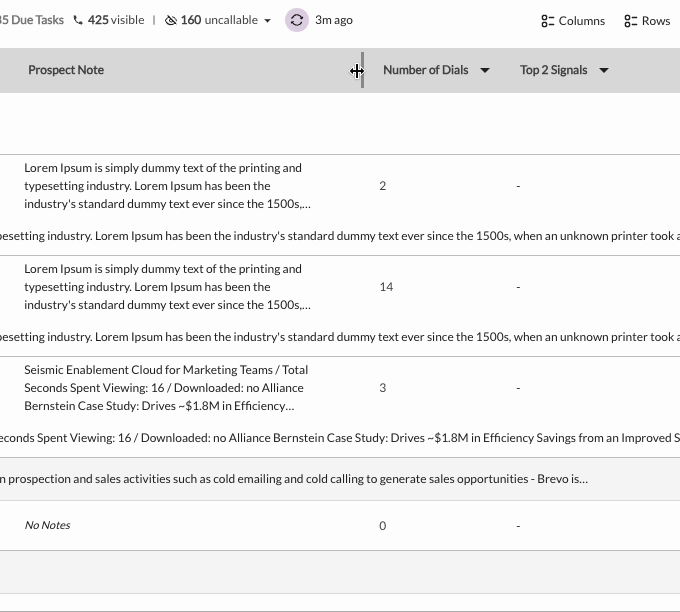Open the Rows settings
Image resolution: width=680 pixels, height=612 pixels.
point(647,21)
